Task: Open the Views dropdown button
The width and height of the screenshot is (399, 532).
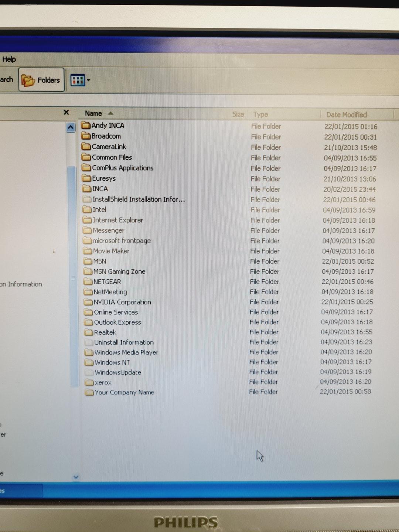Action: pos(80,80)
